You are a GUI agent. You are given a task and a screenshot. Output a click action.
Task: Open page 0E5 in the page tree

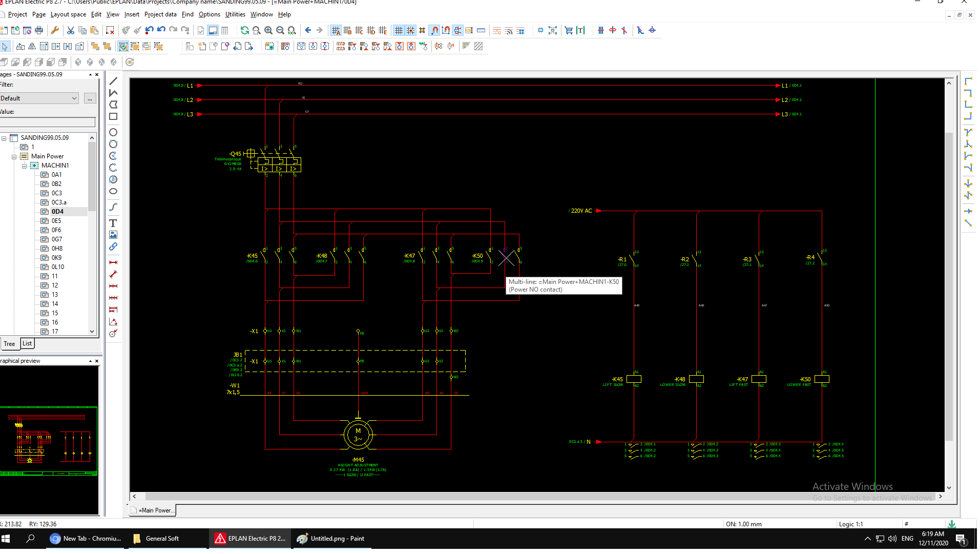[x=56, y=221]
